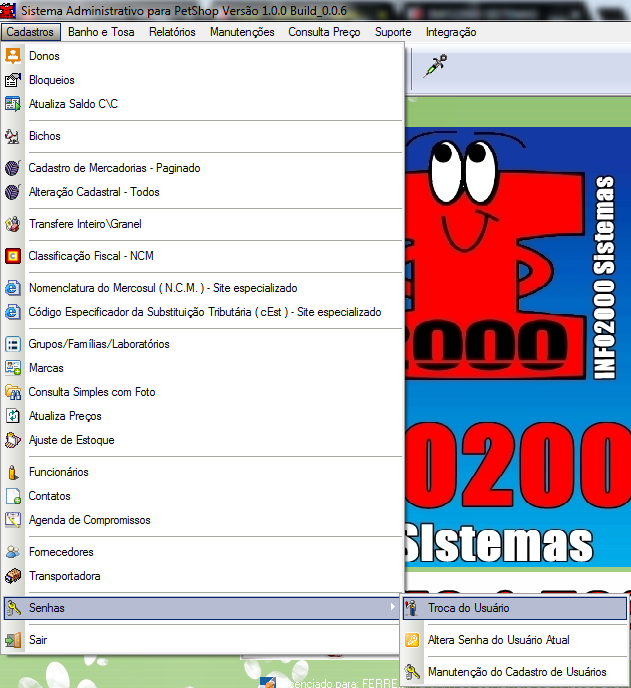The image size is (631, 688).
Task: Select the Donos menu entry
Action: pyautogui.click(x=203, y=56)
